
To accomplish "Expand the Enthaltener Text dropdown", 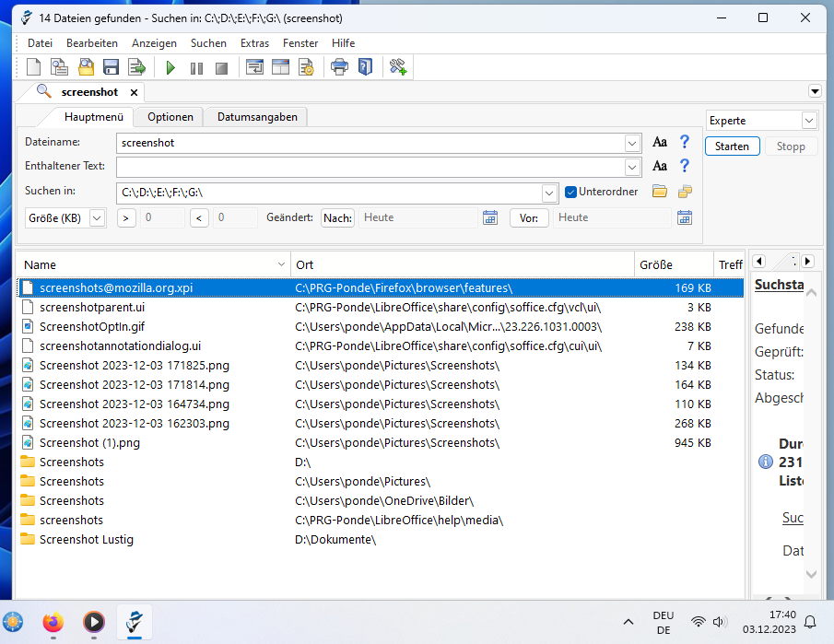I will 632,167.
